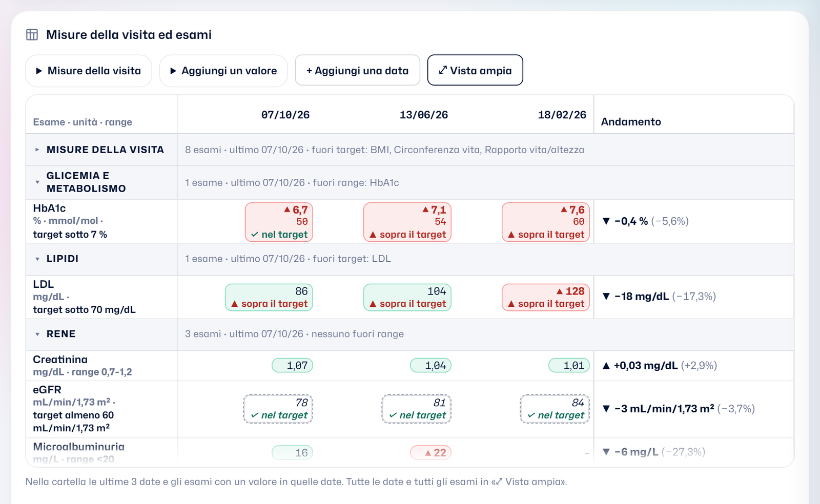Click the Microalbuminuria 16 value

292,452
